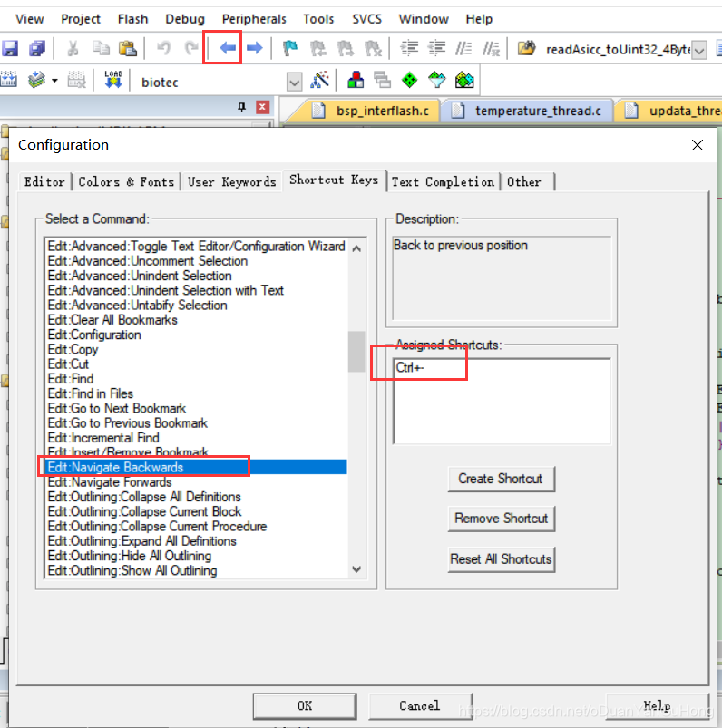
Task: Click the Navigate Backwards blue arrow
Action: tap(227, 47)
